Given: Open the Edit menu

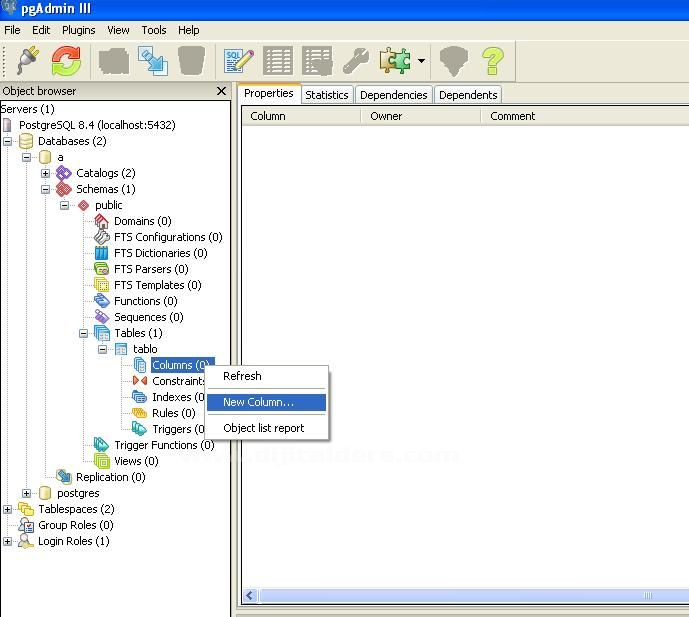Looking at the screenshot, I should click(41, 30).
